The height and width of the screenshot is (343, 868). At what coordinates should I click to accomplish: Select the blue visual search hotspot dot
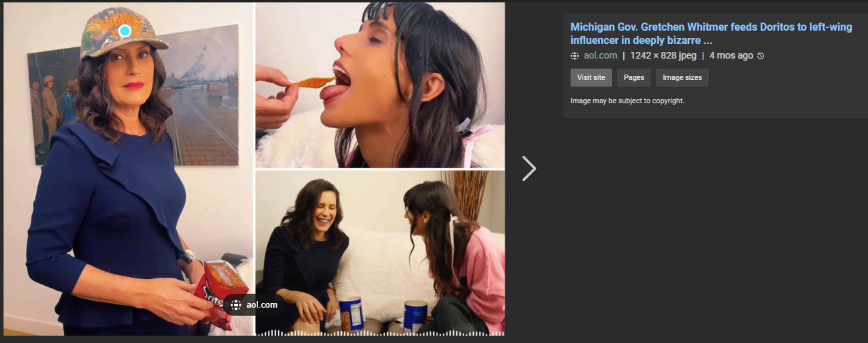125,31
